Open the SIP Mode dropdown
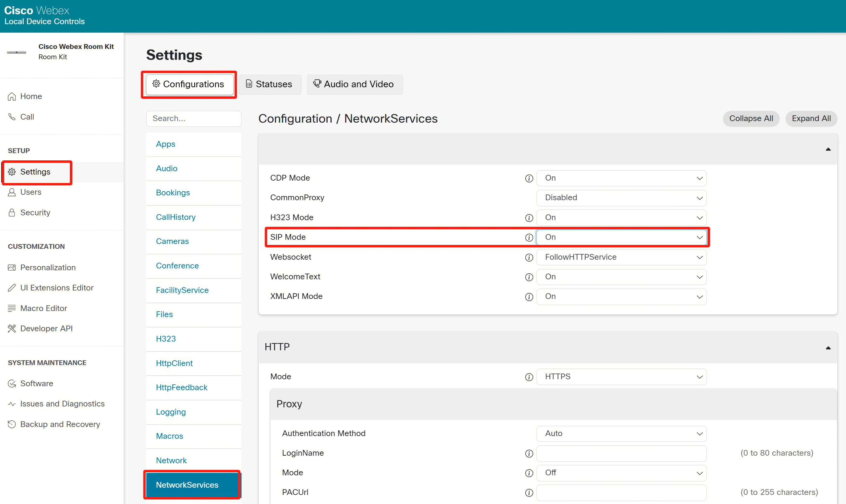The image size is (846, 504). pos(621,237)
